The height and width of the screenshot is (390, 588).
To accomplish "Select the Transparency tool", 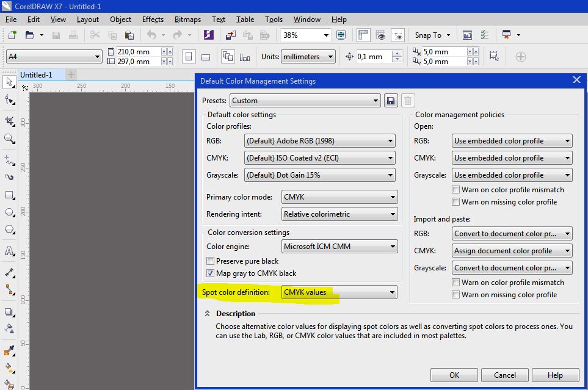I will click(x=9, y=329).
